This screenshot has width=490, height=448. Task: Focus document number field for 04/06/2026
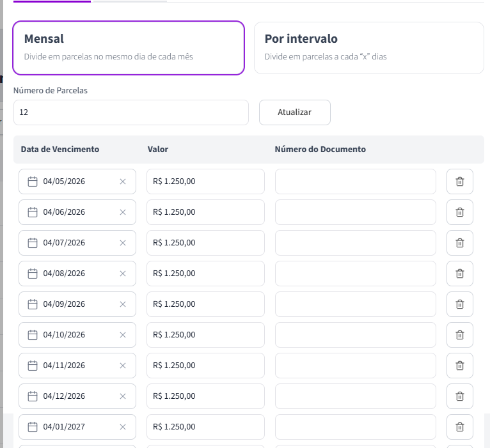point(356,212)
